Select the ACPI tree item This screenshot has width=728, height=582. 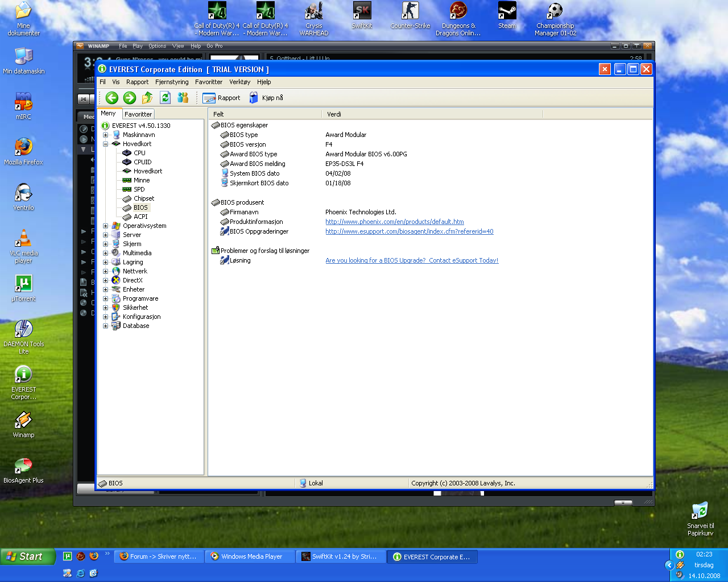[x=140, y=217]
